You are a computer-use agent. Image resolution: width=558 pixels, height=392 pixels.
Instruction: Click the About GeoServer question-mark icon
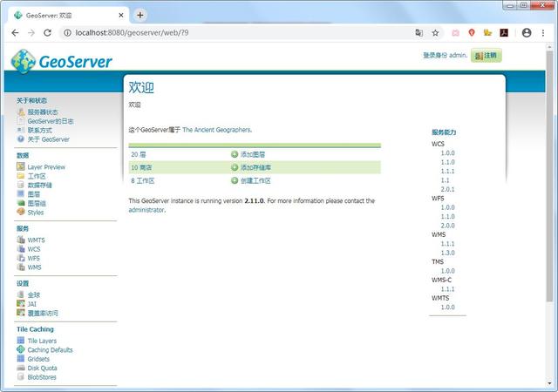[x=21, y=139]
